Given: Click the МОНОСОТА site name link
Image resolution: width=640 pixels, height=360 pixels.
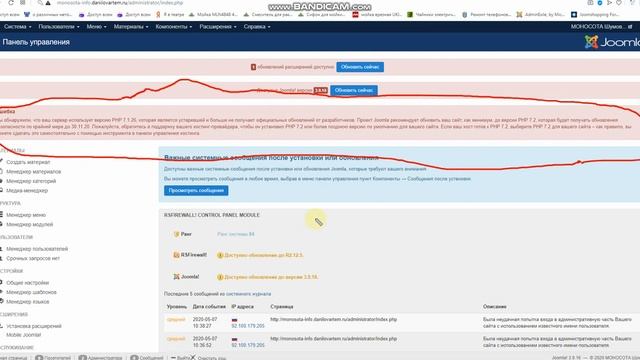Looking at the screenshot, I should point(601,27).
